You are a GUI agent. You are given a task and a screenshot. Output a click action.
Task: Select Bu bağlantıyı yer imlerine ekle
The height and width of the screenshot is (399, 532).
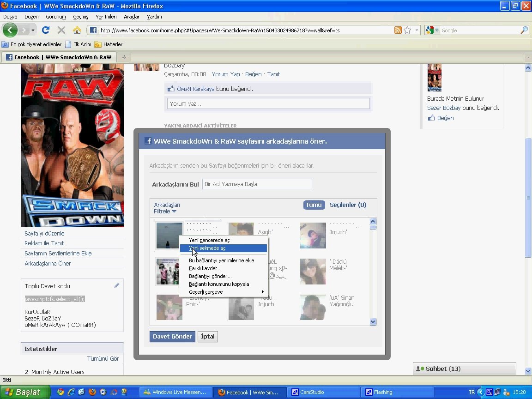tap(224, 260)
